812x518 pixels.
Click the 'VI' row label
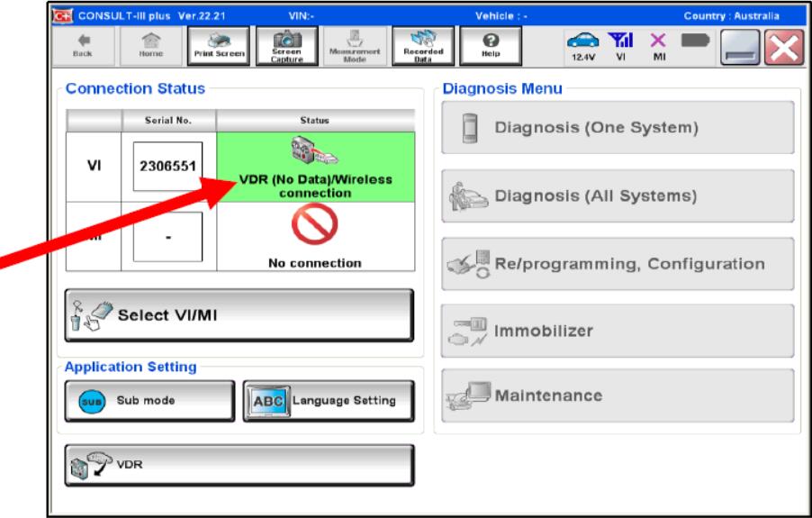94,166
